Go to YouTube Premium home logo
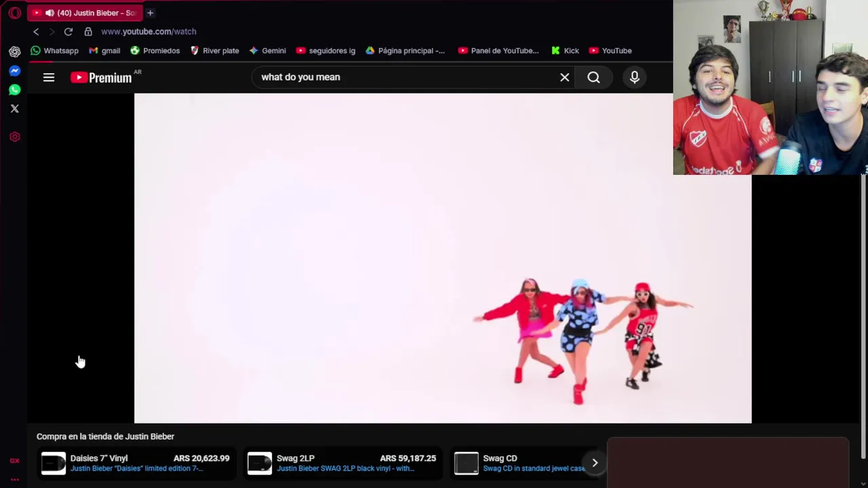 (101, 78)
